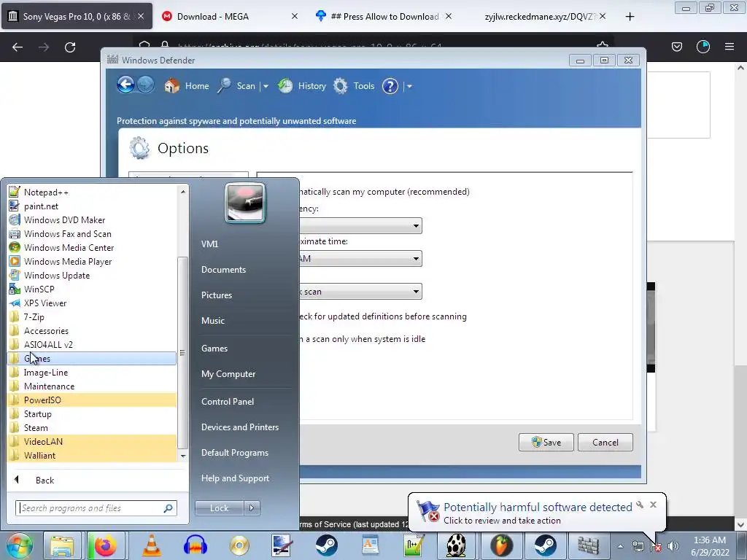Open VM1 user folder
The height and width of the screenshot is (560, 747).
[x=209, y=244]
